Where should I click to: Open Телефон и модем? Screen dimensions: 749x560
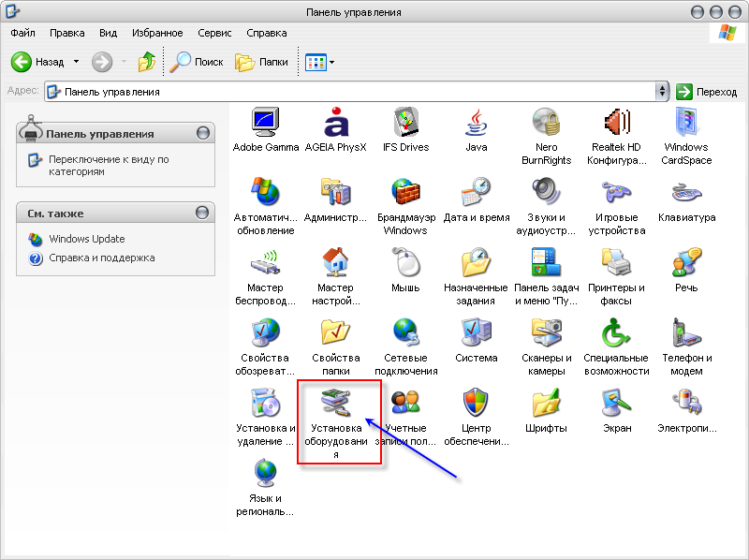[x=686, y=346]
